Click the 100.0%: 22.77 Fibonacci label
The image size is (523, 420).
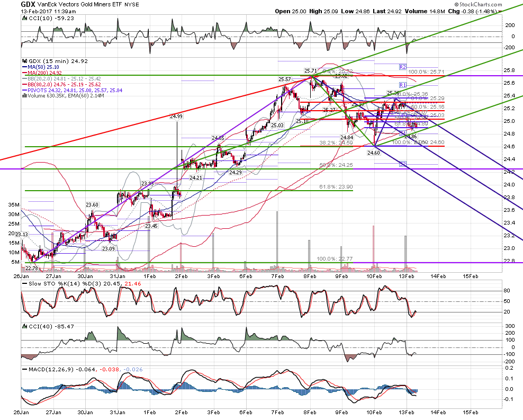(335, 259)
